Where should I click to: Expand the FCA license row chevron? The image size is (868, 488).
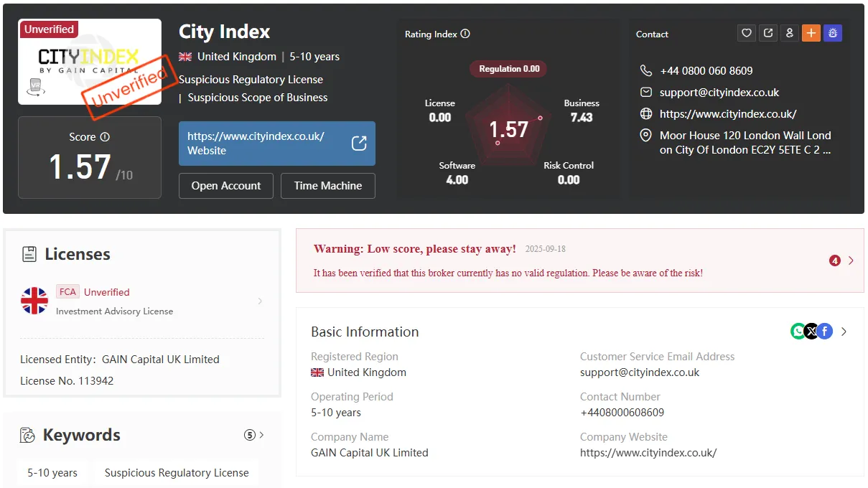point(260,301)
